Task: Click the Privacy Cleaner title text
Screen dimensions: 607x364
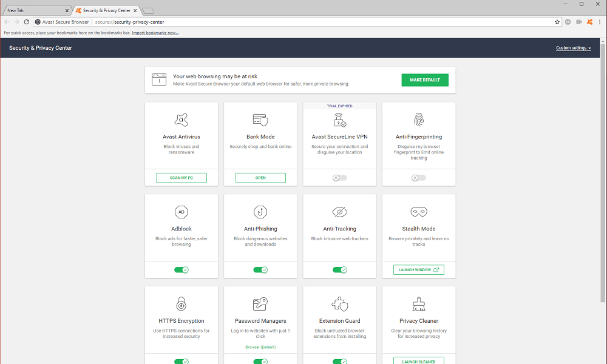Action: 419,321
